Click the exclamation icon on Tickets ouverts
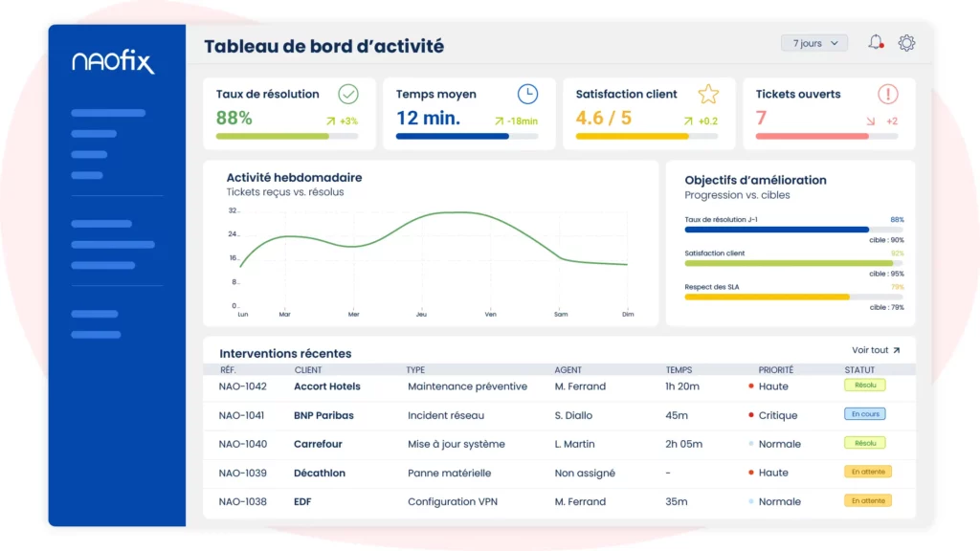The image size is (980, 551). pyautogui.click(x=887, y=95)
